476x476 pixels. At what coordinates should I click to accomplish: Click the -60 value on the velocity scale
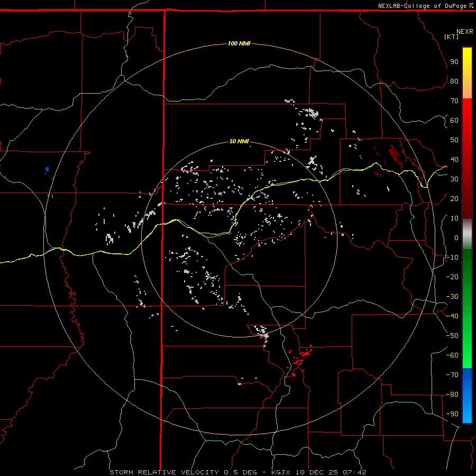click(452, 355)
